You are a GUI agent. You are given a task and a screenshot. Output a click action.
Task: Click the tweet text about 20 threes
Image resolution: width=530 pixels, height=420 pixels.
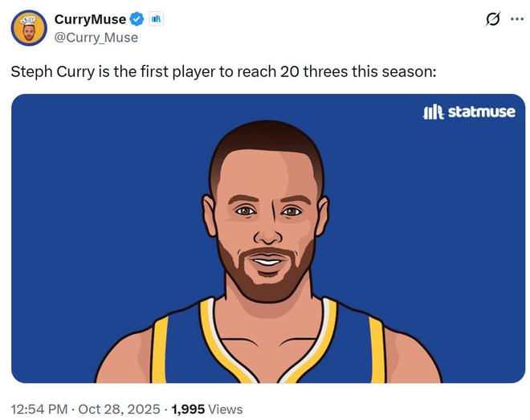point(223,71)
